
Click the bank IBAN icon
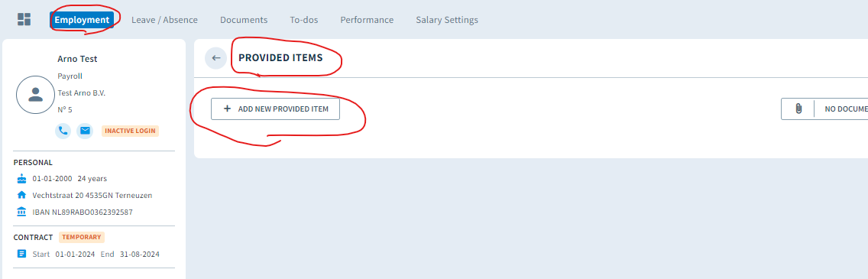point(21,212)
